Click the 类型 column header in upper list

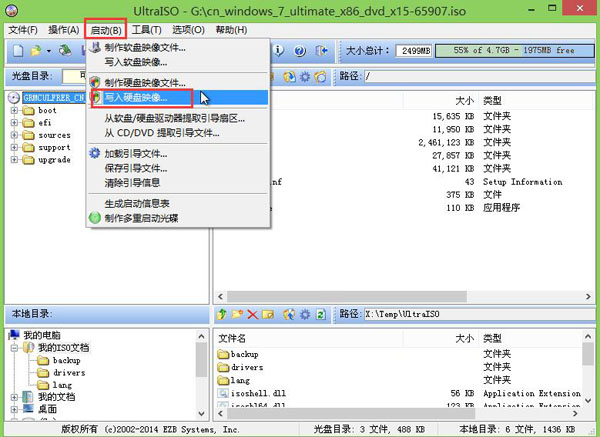pyautogui.click(x=492, y=101)
